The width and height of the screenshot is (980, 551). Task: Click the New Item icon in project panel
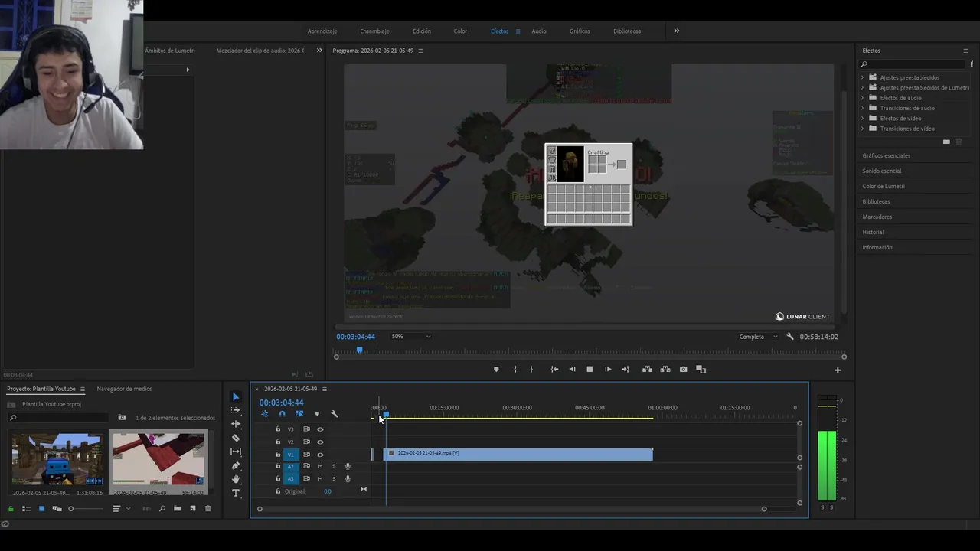coord(192,508)
